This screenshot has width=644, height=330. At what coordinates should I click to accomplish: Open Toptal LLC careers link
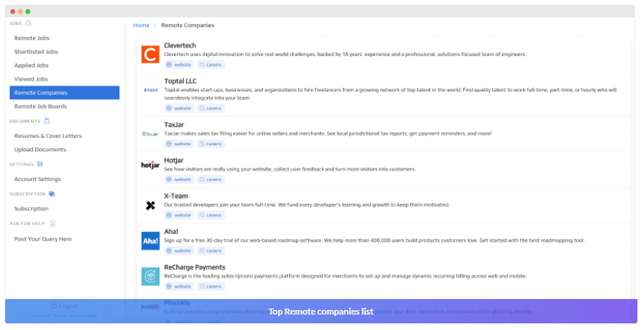(x=211, y=108)
